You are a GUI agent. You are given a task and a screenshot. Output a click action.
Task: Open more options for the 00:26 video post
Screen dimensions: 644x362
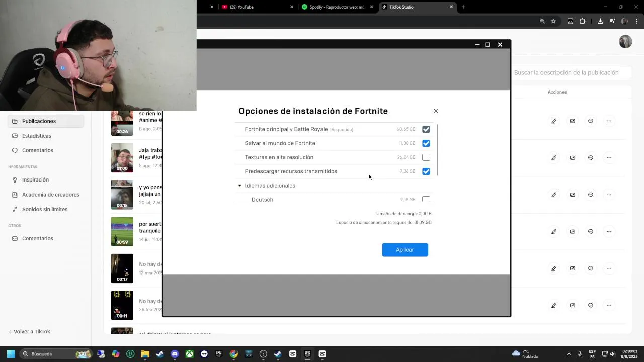coord(609,121)
